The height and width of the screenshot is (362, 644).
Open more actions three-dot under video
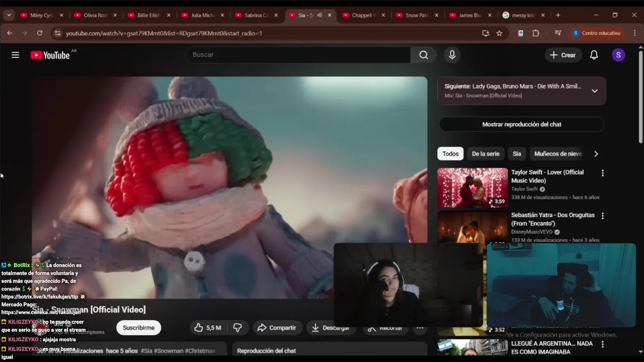coord(420,328)
